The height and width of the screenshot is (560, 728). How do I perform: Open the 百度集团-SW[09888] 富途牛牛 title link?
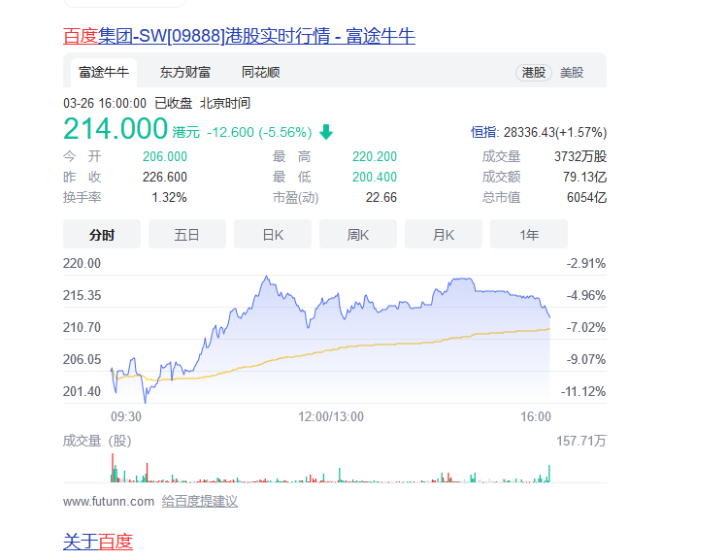pyautogui.click(x=239, y=36)
